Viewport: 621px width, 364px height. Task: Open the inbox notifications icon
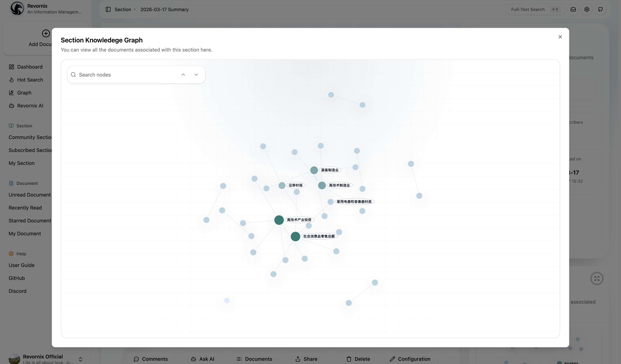573,9
